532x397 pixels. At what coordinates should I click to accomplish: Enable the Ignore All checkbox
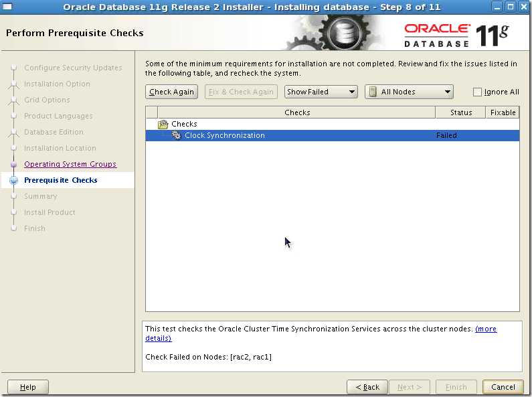point(477,92)
